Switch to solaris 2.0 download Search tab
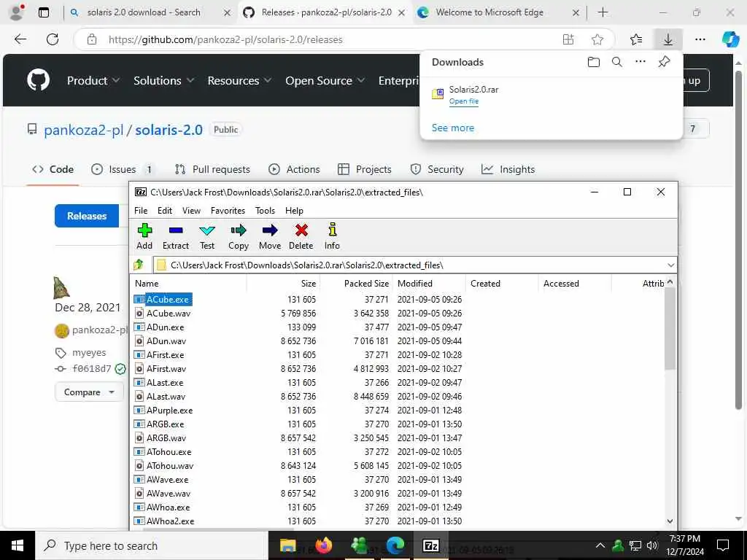The width and height of the screenshot is (747, 560). 143,12
